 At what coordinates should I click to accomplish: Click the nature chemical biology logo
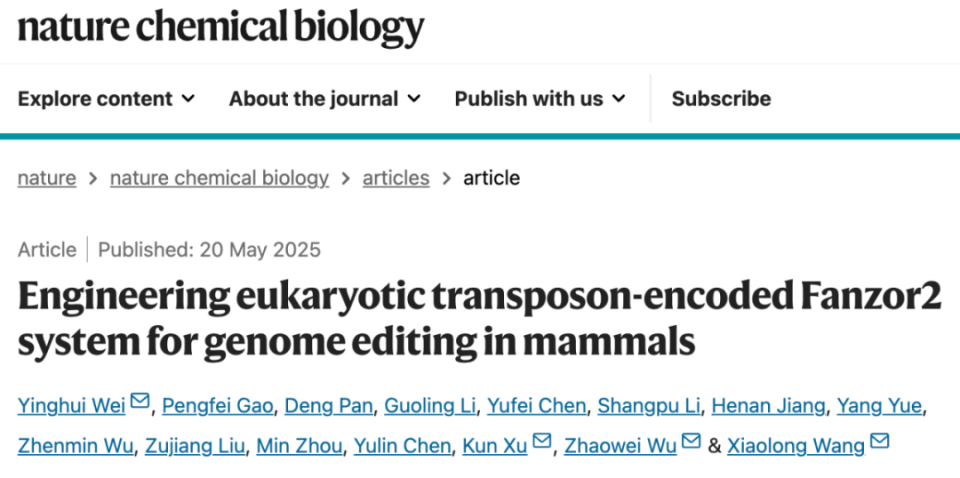(221, 27)
